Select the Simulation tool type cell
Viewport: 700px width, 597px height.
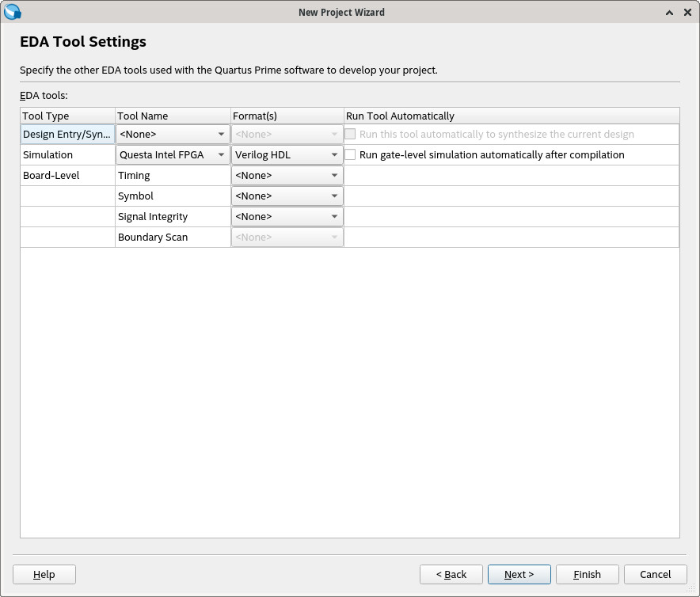click(67, 154)
